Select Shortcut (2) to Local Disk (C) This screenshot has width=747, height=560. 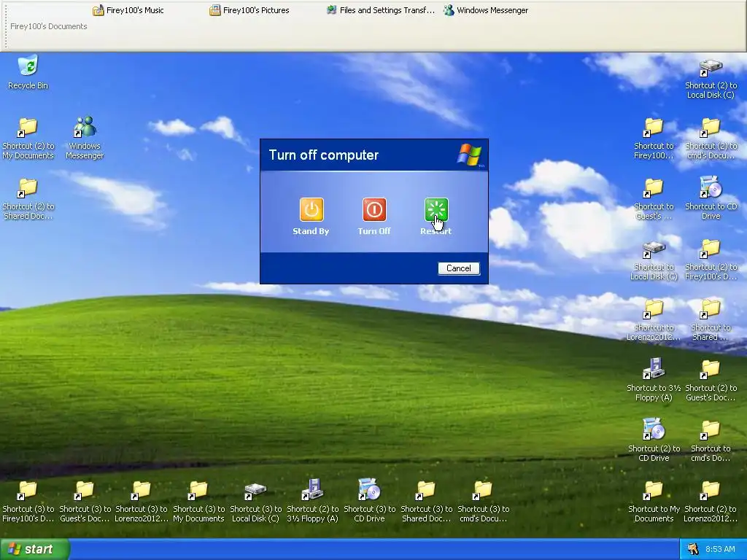tap(711, 79)
